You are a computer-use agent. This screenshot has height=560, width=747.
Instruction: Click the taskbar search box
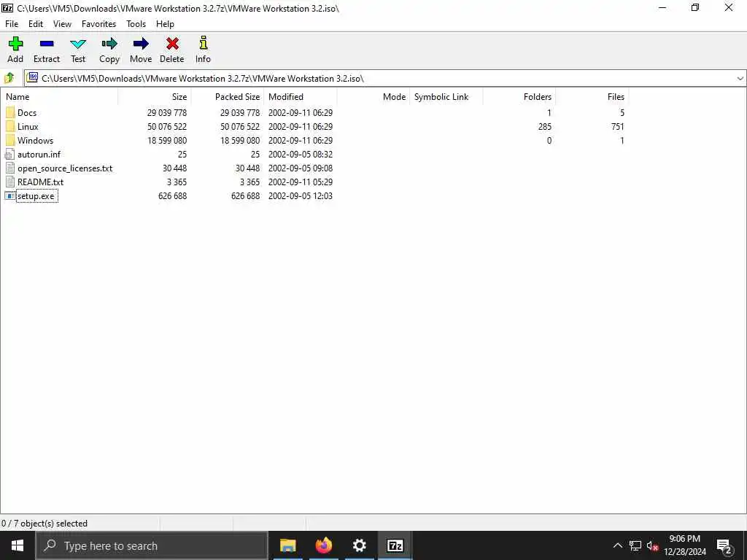(x=152, y=545)
